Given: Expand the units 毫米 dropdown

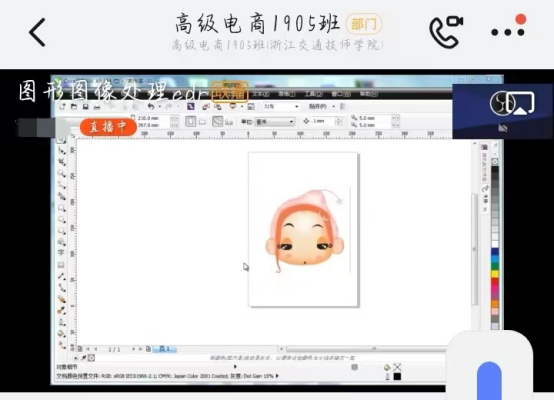Looking at the screenshot, I should (x=275, y=122).
